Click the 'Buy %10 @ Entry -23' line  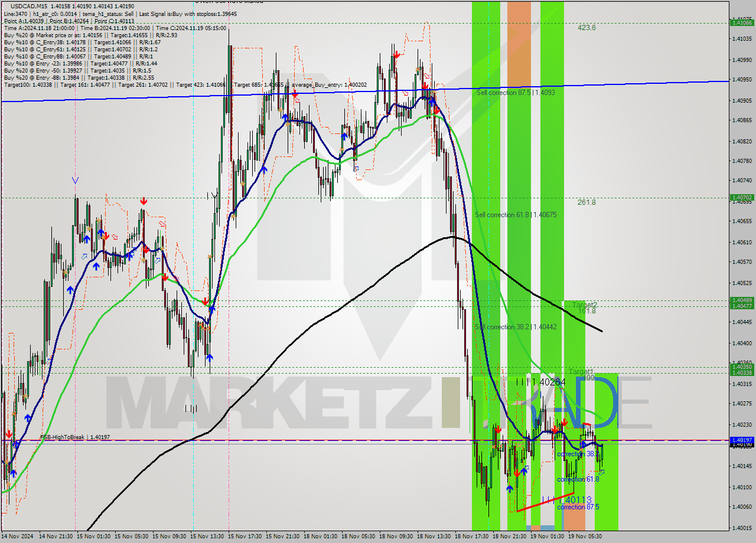pos(80,64)
